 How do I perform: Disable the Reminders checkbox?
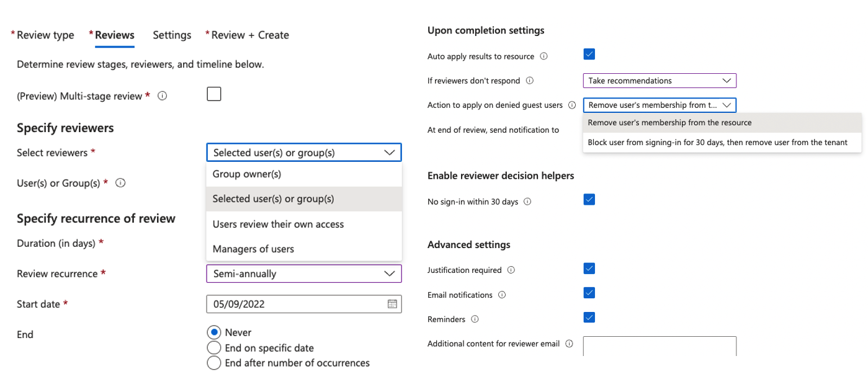tap(589, 317)
